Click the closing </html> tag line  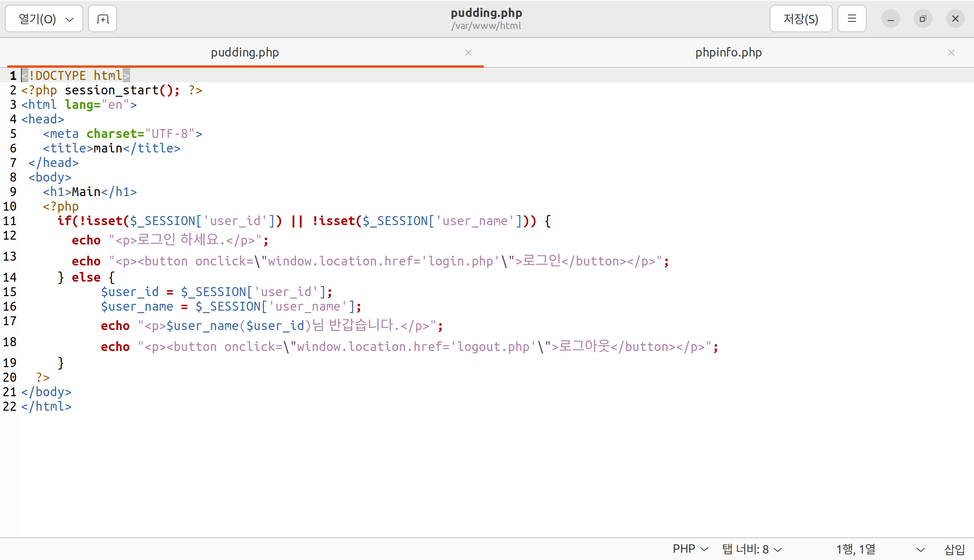pyautogui.click(x=46, y=407)
